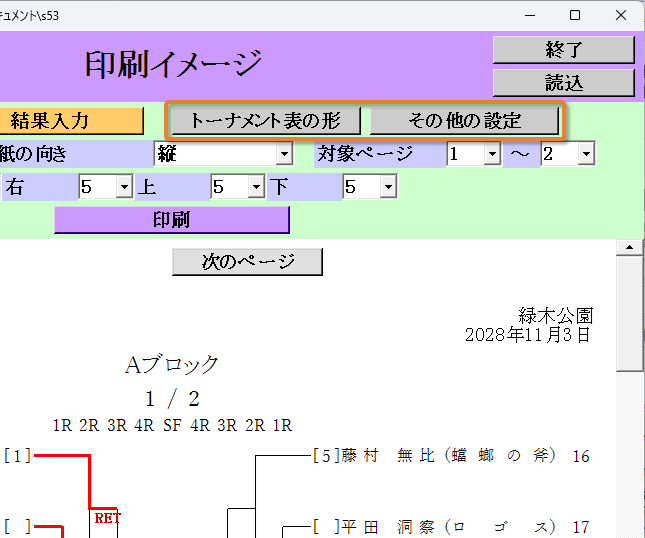Go to 次のページ
The width and height of the screenshot is (645, 538).
[x=247, y=262]
